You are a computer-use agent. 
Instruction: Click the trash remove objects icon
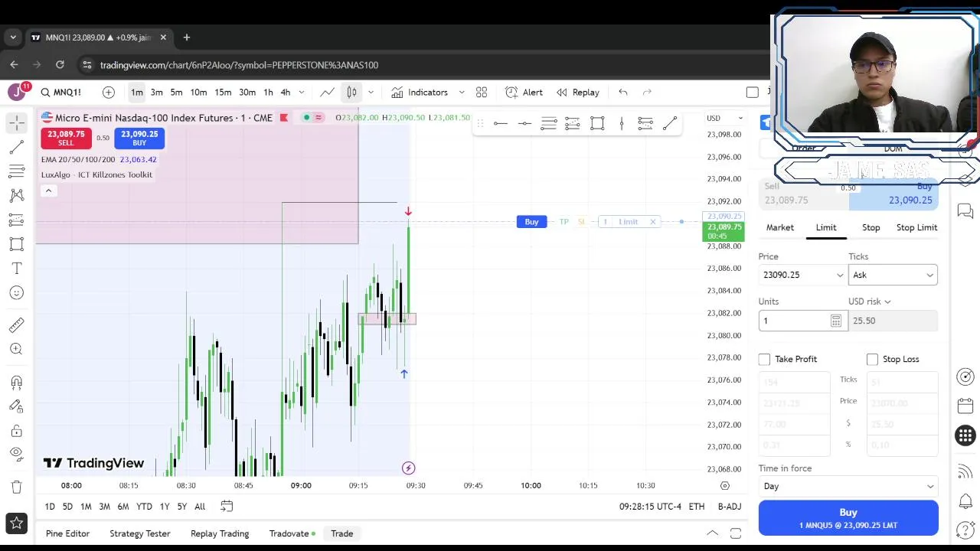17,487
